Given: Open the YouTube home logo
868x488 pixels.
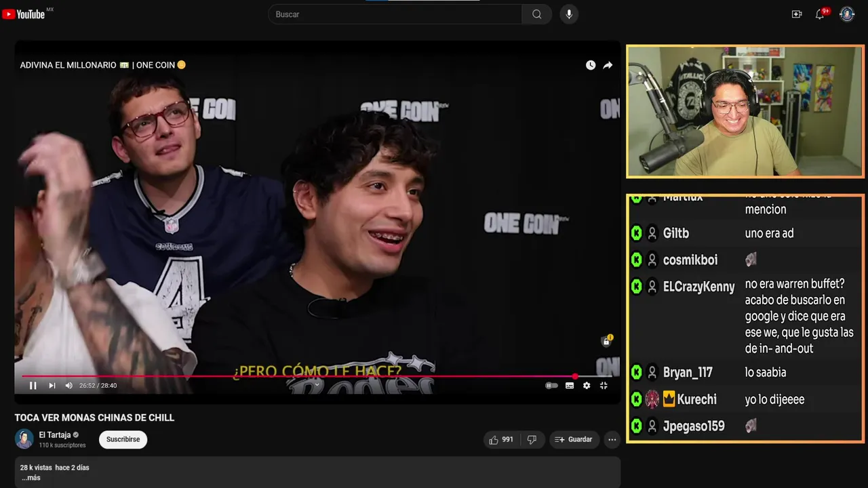Looking at the screenshot, I should pyautogui.click(x=24, y=14).
